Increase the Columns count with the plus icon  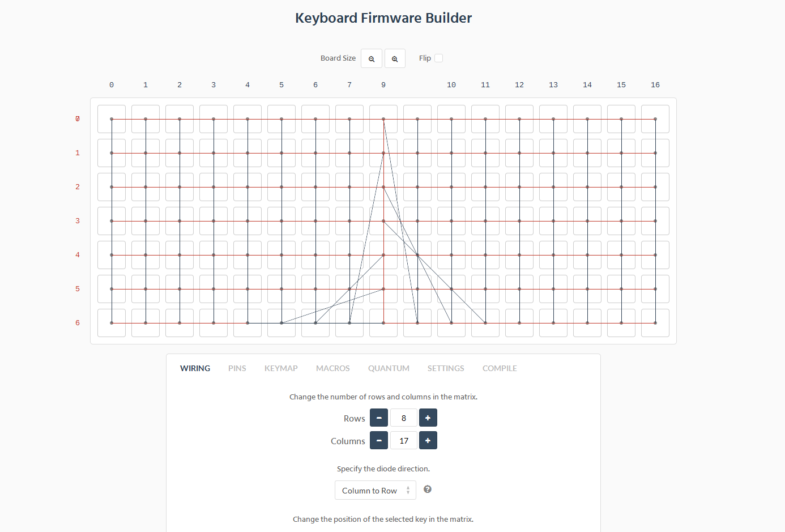tap(428, 440)
